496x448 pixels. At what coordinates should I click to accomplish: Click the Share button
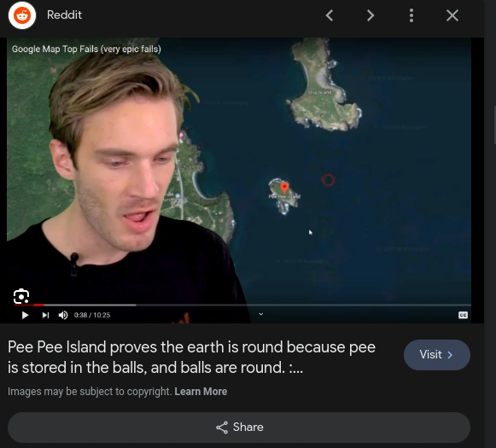point(239,428)
